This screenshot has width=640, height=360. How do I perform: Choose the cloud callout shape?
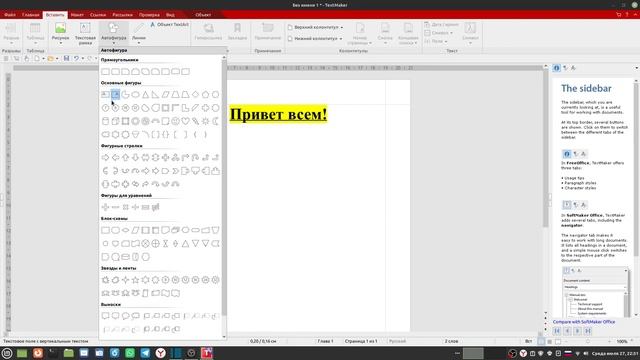tap(136, 316)
